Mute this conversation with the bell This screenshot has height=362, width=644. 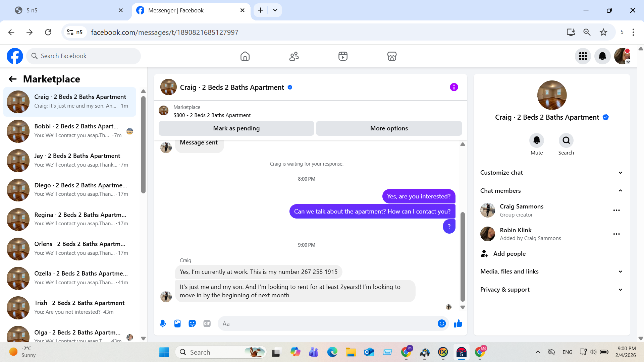(x=536, y=140)
